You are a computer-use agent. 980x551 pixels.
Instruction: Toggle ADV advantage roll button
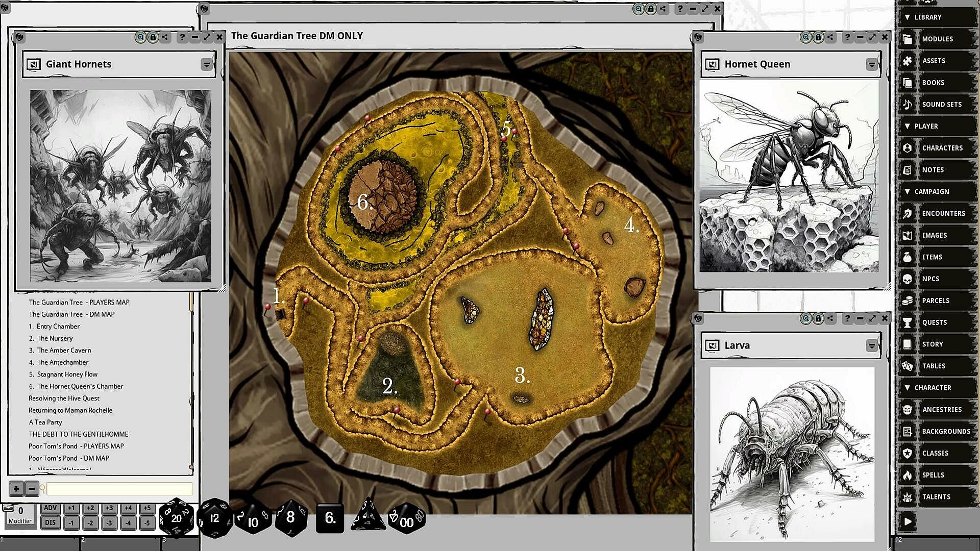50,508
